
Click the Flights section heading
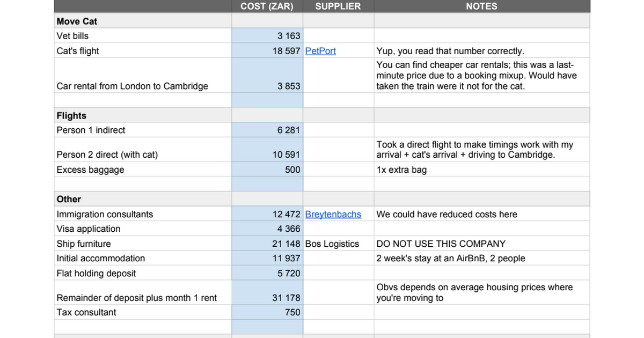click(71, 115)
